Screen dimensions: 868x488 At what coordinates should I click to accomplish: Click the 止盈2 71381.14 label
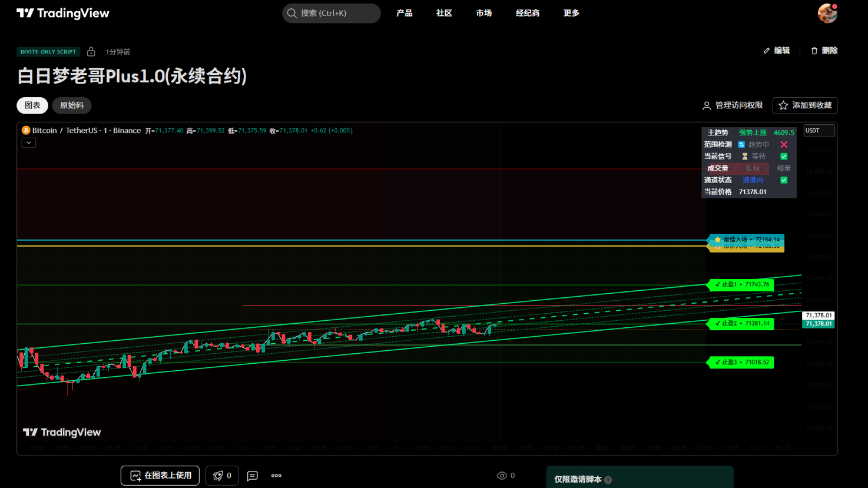741,323
